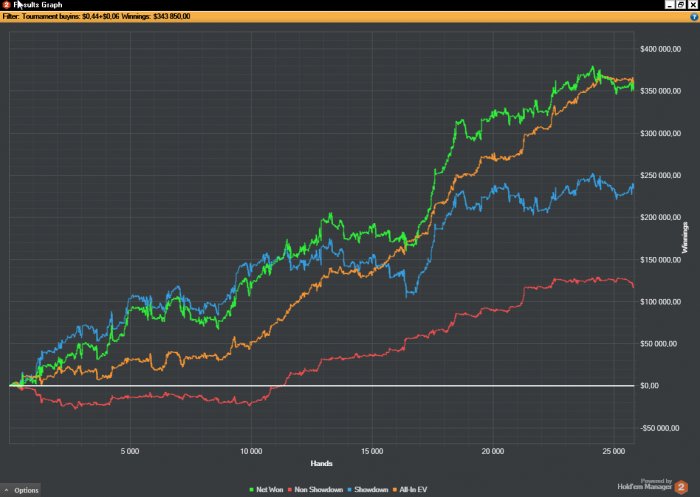Click the blue Showdown color square

350,490
